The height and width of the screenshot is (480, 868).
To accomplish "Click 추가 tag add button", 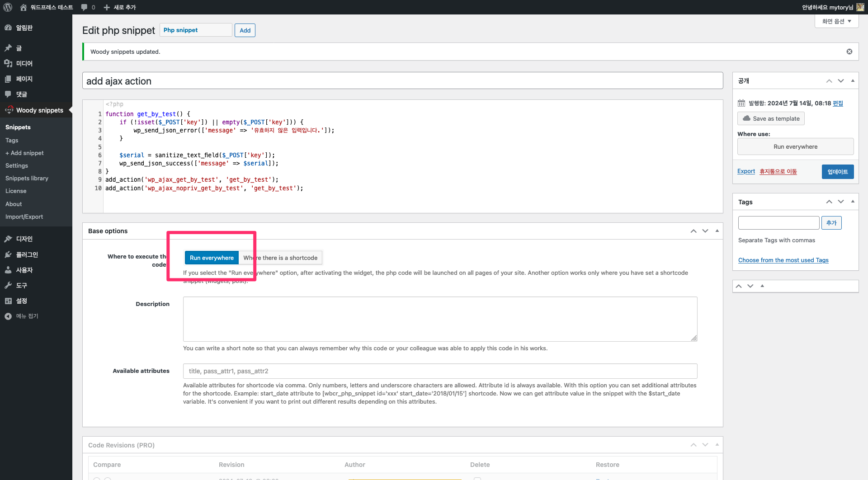I will coord(831,223).
